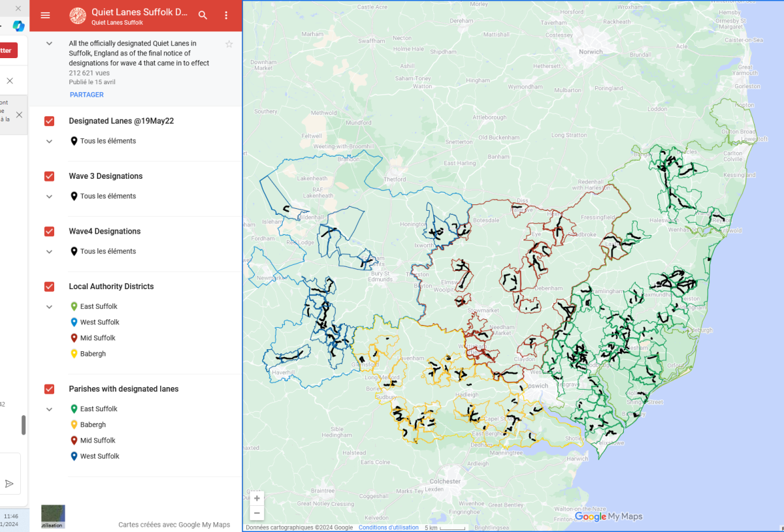Click the PARTAGER share link

86,95
